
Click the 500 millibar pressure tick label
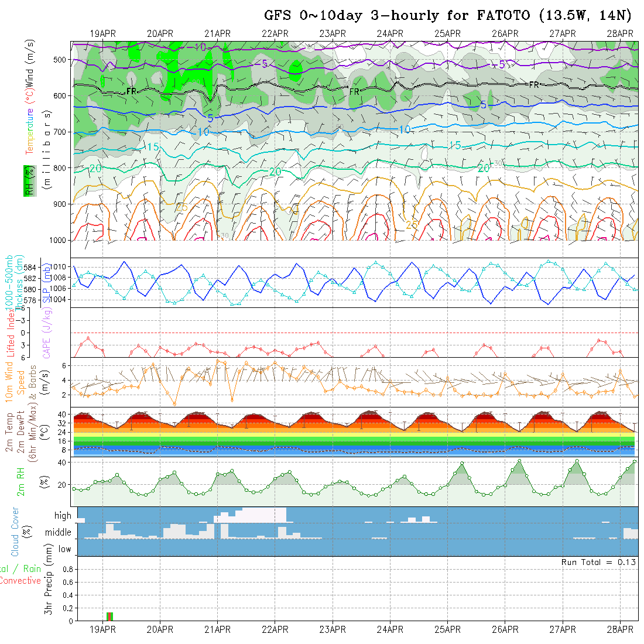click(59, 60)
